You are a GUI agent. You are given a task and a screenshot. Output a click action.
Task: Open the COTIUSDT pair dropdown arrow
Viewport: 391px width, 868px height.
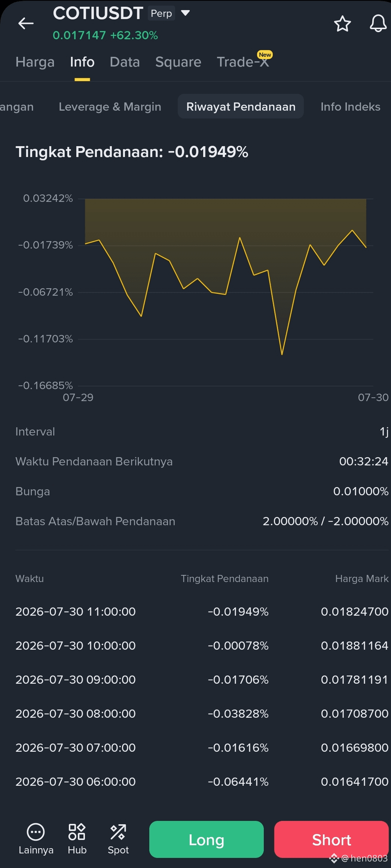pyautogui.click(x=185, y=13)
